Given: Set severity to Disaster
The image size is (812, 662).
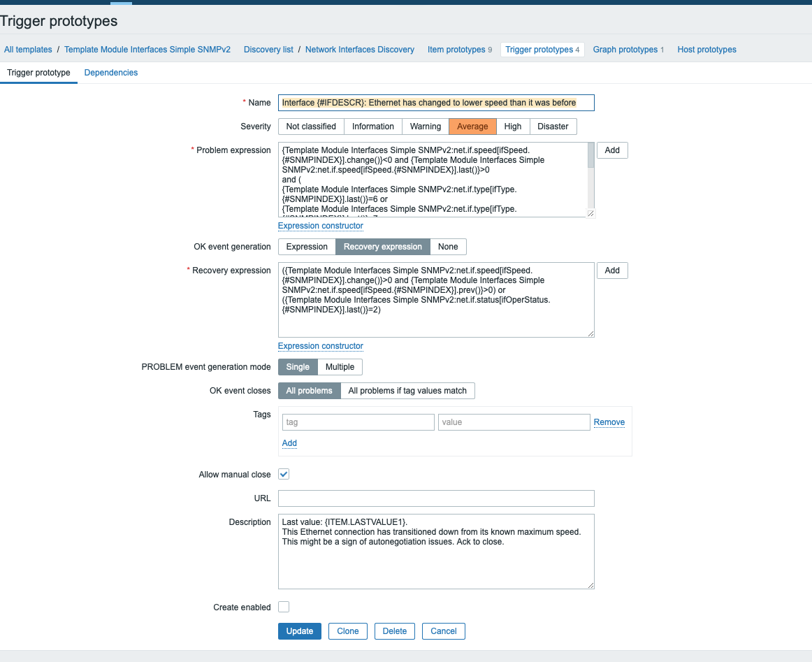Looking at the screenshot, I should tap(553, 127).
